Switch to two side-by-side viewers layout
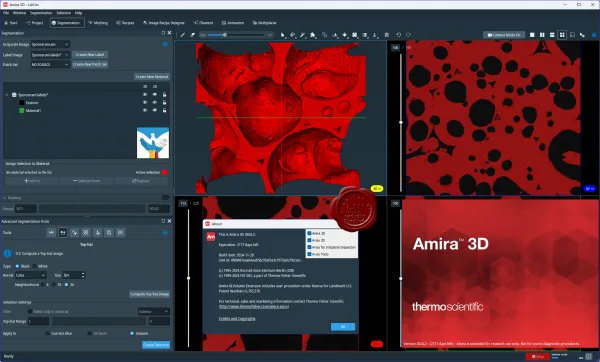The width and height of the screenshot is (600, 362). pyautogui.click(x=542, y=35)
